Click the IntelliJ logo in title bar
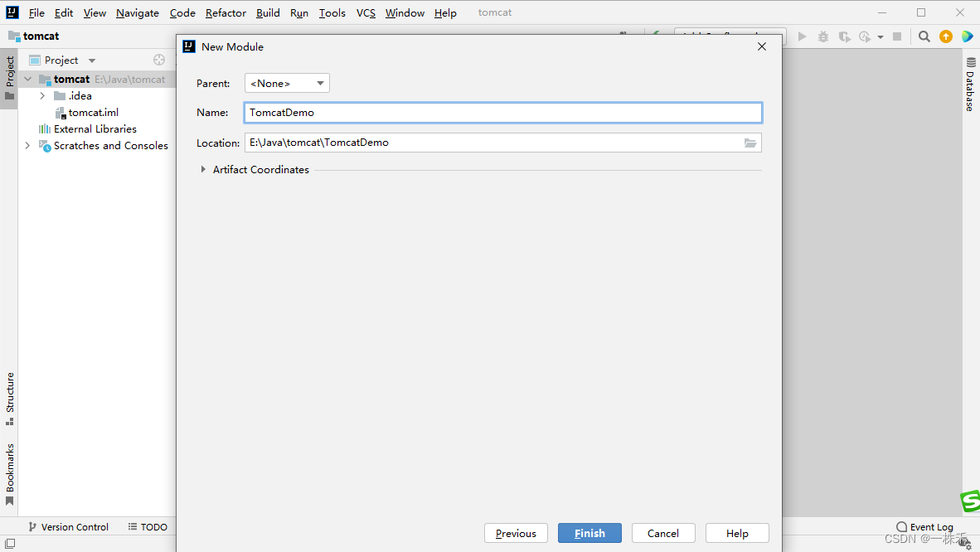This screenshot has width=980, height=552. click(12, 12)
